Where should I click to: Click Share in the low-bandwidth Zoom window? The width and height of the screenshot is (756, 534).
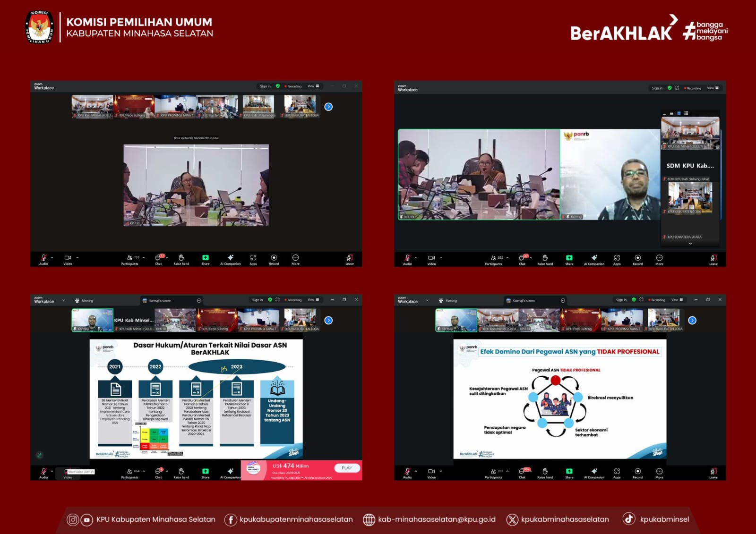tap(205, 259)
